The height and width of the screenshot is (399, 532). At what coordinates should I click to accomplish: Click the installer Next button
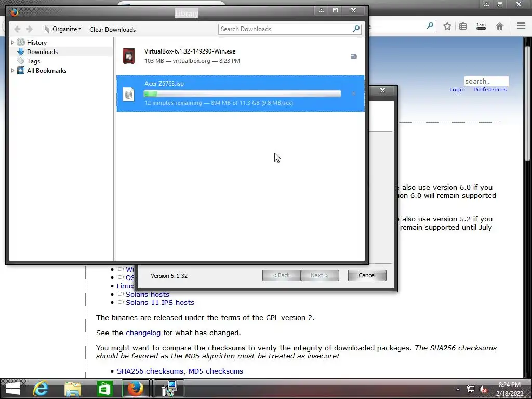click(x=320, y=275)
